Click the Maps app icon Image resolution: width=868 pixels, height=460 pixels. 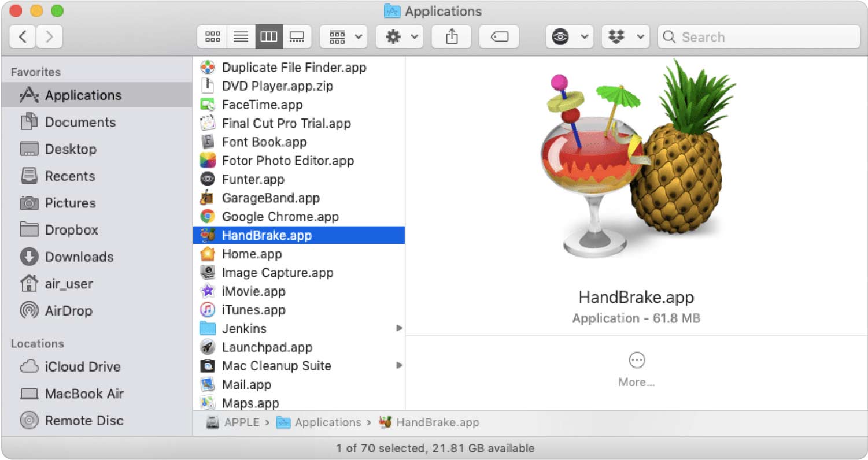[208, 403]
